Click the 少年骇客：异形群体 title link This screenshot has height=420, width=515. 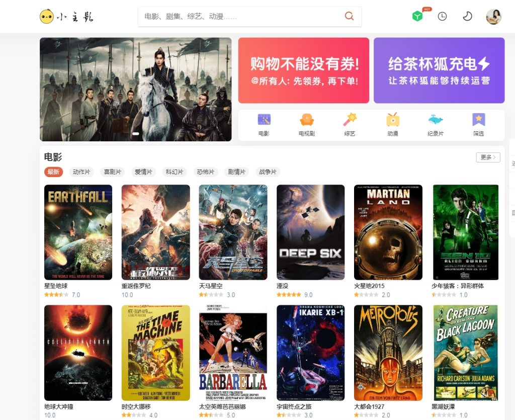[x=458, y=286]
